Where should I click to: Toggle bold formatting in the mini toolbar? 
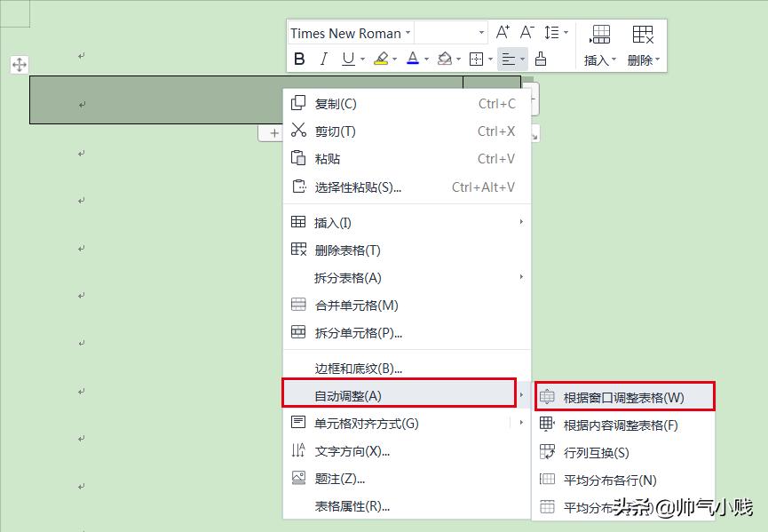[299, 59]
